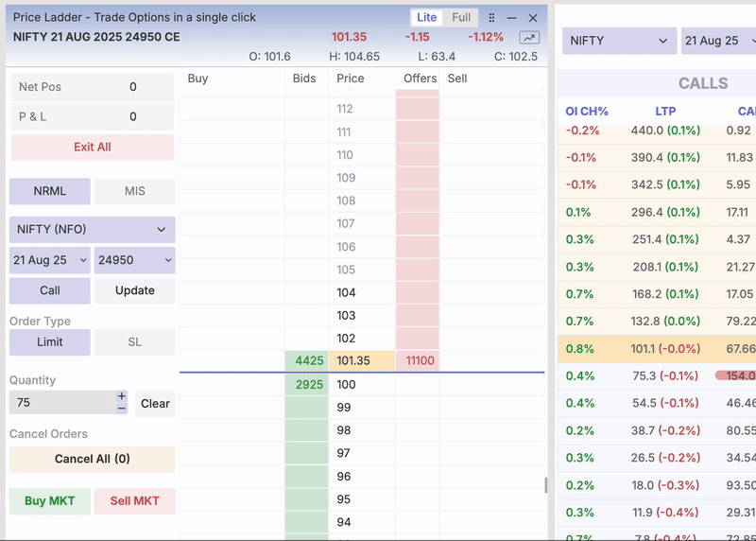Decrease quantity with the minus icon
This screenshot has height=541, width=756.
[x=122, y=409]
